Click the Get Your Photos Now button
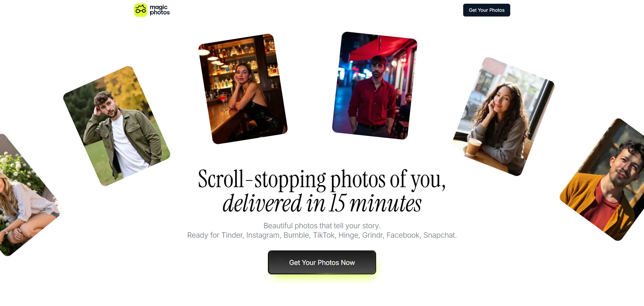The width and height of the screenshot is (644, 306). click(322, 262)
